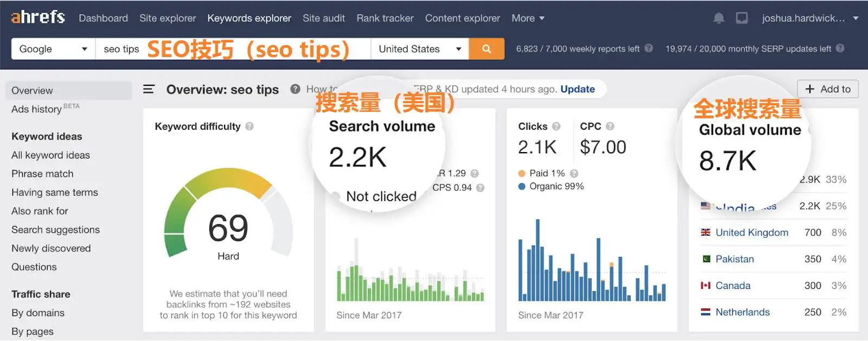
Task: Open Rank tracker from top navigation
Action: (385, 18)
